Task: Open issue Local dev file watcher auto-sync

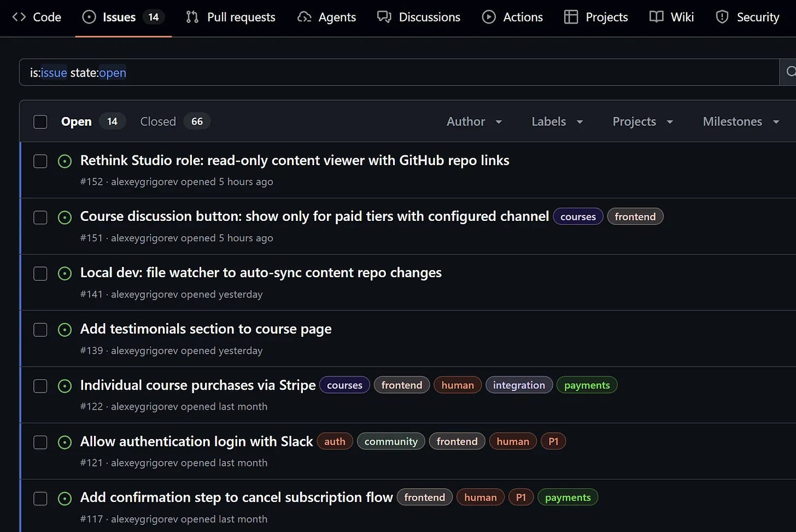Action: click(x=261, y=272)
